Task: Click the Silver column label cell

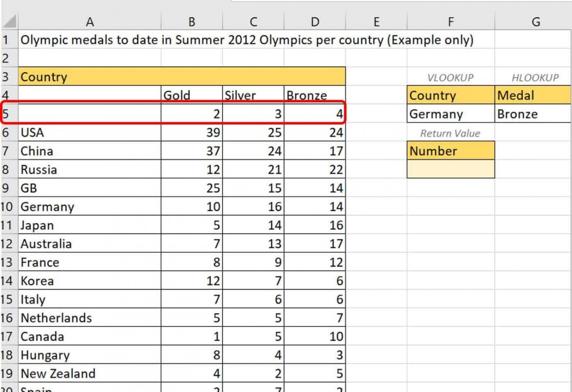Action: click(x=253, y=95)
